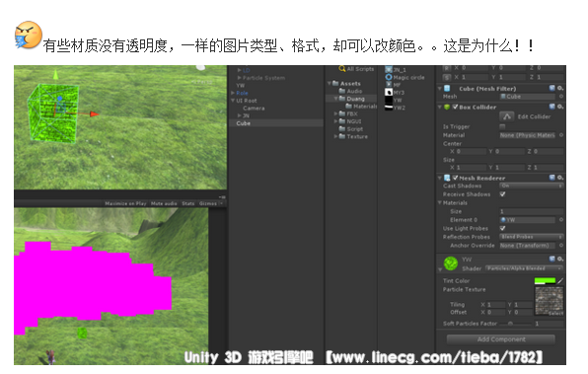Image resolution: width=588 pixels, height=374 pixels.
Task: Open the Audio folder
Action: 350,91
